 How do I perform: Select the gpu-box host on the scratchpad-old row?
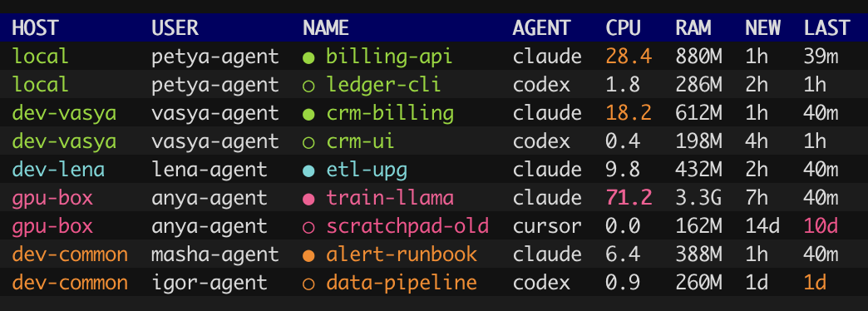[x=52, y=226]
